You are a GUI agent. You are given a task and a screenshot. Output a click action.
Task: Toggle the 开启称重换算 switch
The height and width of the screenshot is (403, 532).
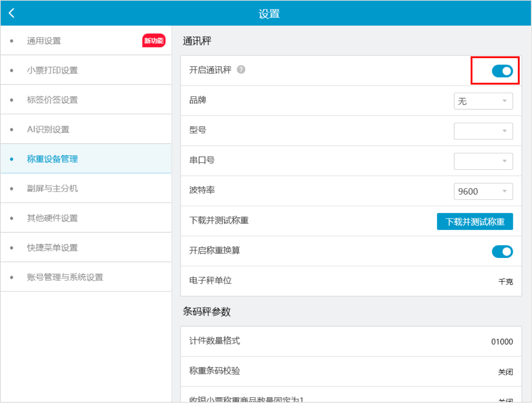tap(502, 251)
